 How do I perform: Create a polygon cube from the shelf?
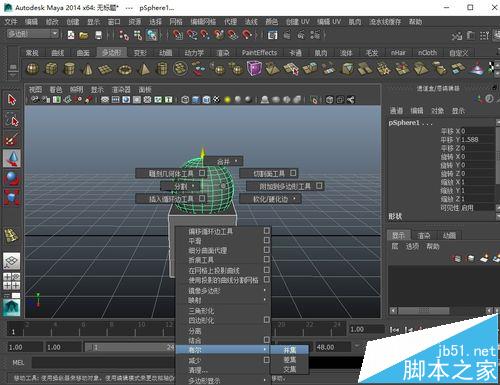click(x=51, y=69)
